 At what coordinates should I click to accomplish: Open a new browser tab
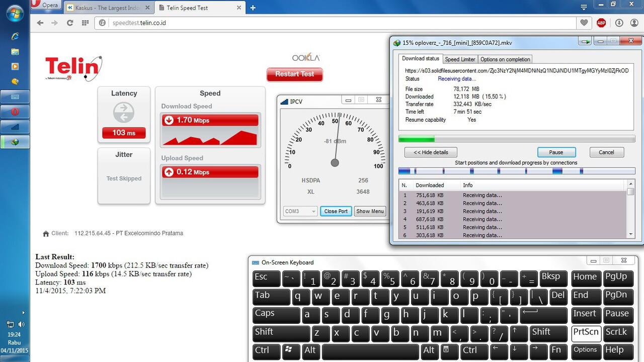pos(253,8)
